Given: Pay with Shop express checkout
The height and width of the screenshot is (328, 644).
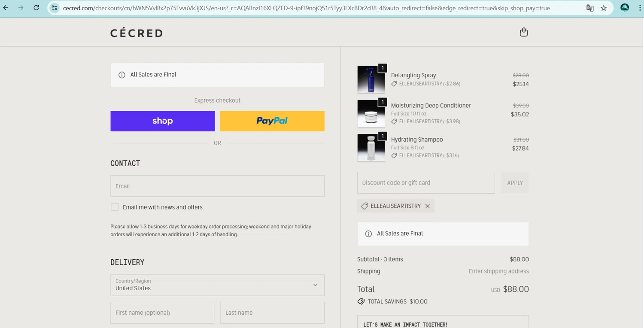Looking at the screenshot, I should tap(163, 121).
